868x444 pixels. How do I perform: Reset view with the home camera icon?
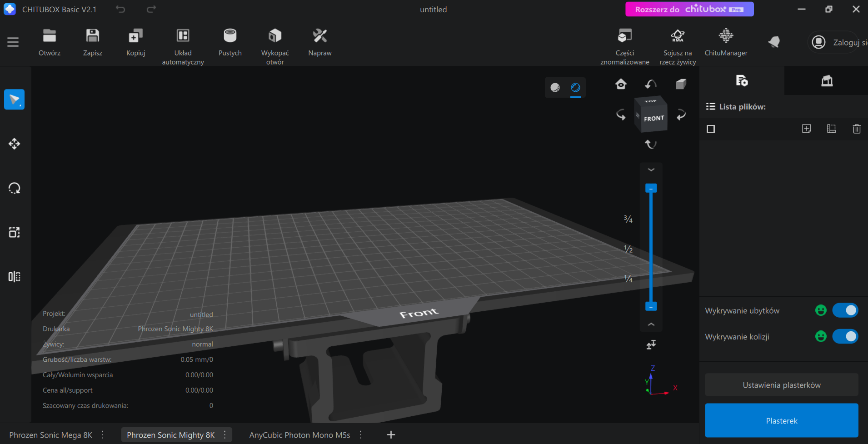pyautogui.click(x=621, y=84)
